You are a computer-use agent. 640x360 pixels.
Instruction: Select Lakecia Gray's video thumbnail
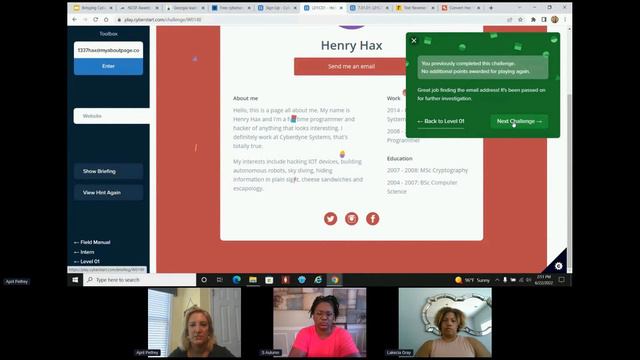445,322
